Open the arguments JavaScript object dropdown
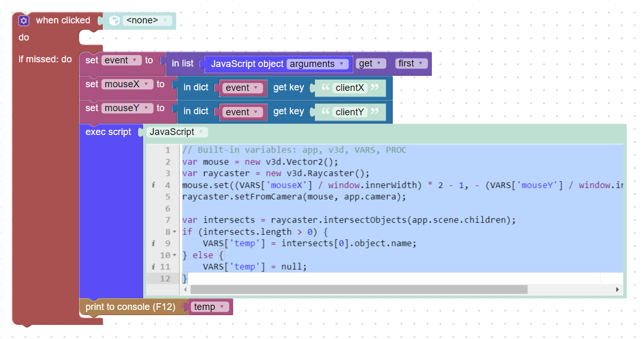This screenshot has width=644, height=339. 317,64
